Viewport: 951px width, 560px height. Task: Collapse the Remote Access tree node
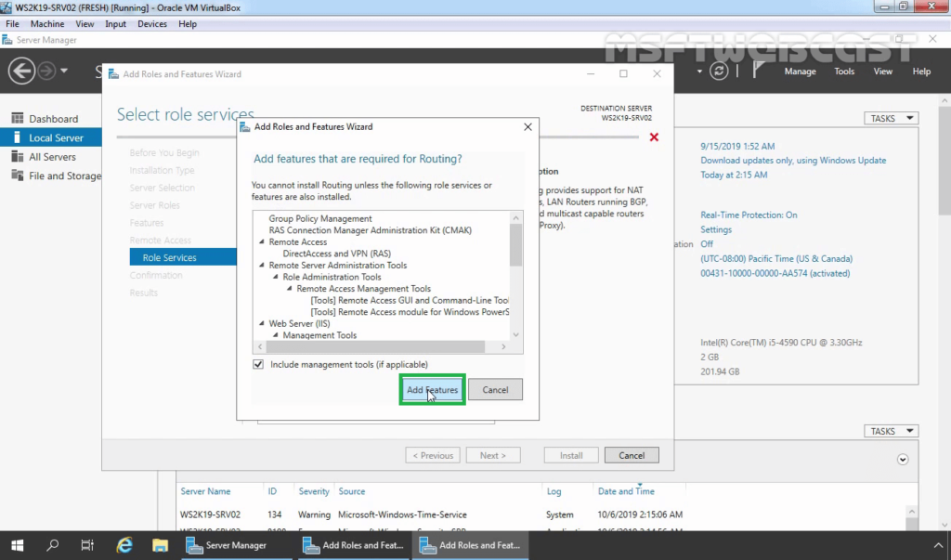pyautogui.click(x=262, y=241)
